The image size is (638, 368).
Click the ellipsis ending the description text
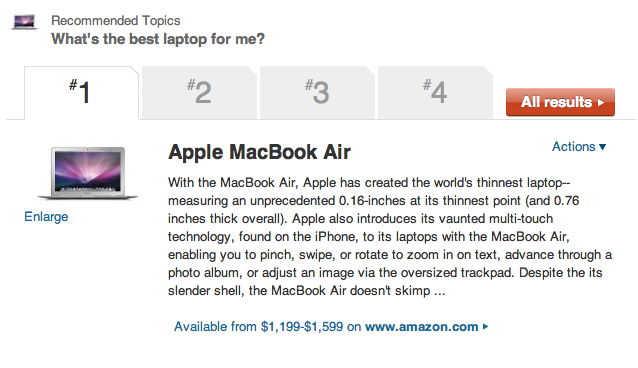(x=439, y=292)
